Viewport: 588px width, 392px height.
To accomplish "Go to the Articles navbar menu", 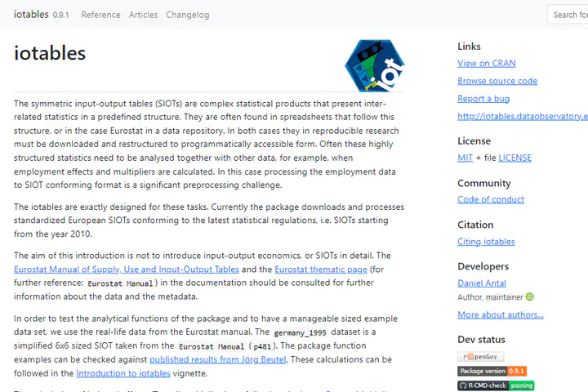I will point(143,15).
